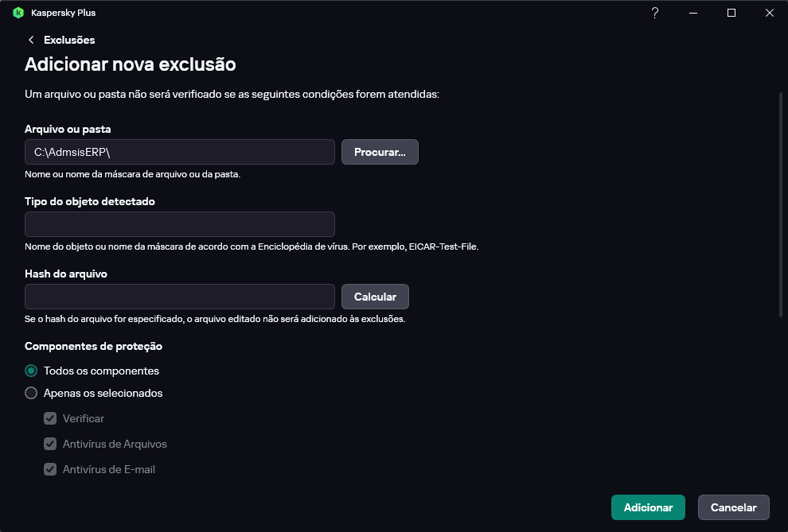Uncheck the Antivírus de Arquivos checkbox
The image size is (788, 532).
(x=50, y=444)
